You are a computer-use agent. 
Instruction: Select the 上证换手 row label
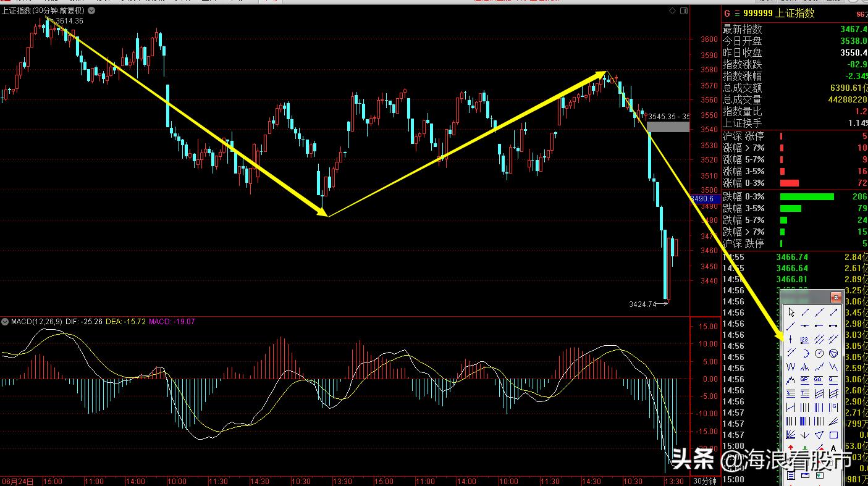(x=743, y=124)
